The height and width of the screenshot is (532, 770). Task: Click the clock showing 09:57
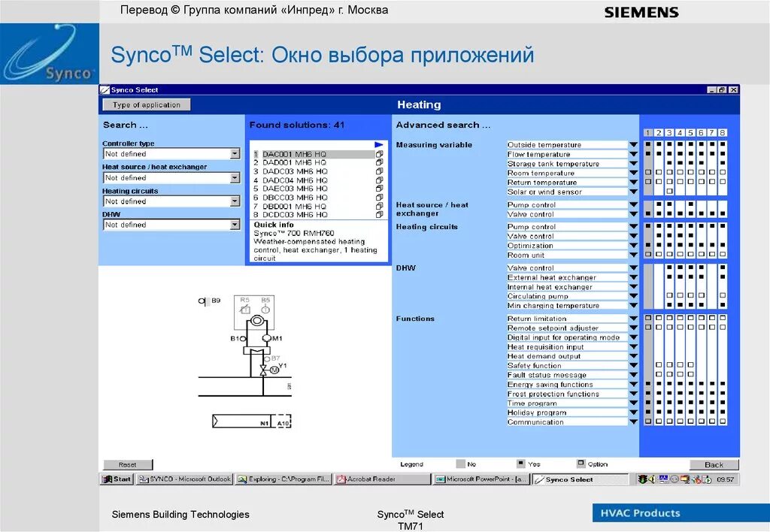pyautogui.click(x=725, y=479)
